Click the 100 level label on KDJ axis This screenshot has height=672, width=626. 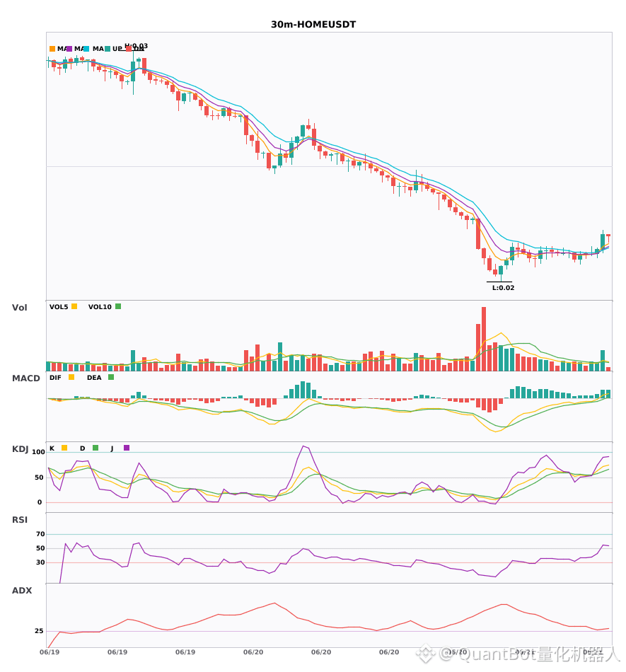click(x=39, y=452)
